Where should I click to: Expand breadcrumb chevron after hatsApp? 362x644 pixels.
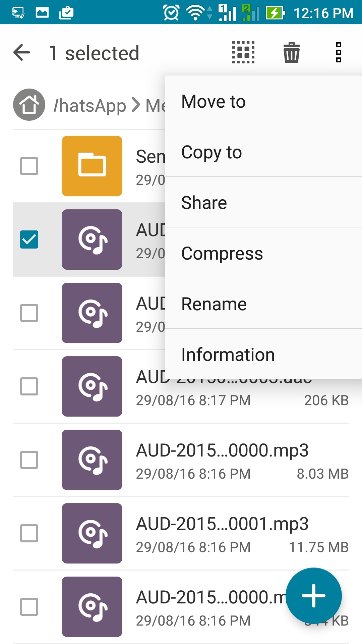click(x=136, y=105)
